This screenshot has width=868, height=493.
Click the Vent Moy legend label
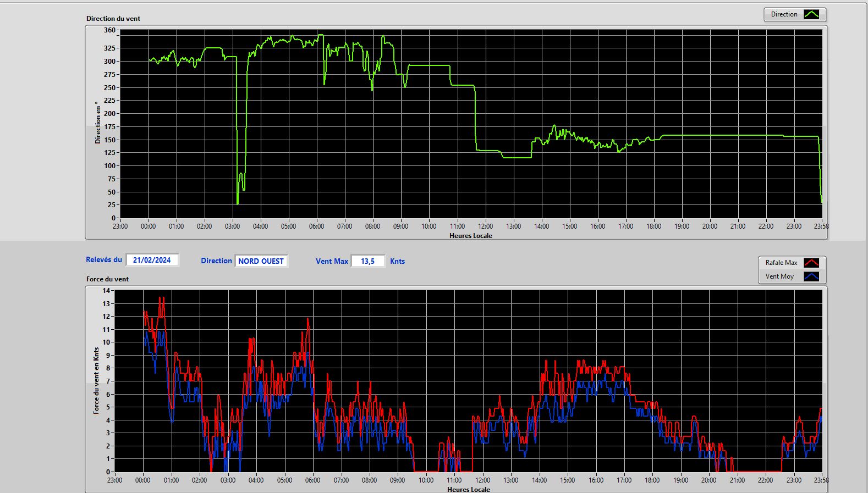[779, 276]
